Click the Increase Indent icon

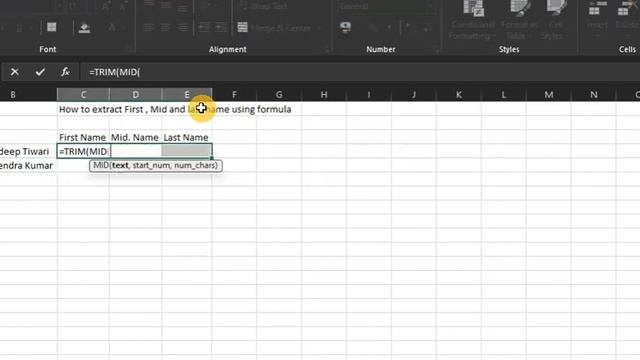click(220, 27)
